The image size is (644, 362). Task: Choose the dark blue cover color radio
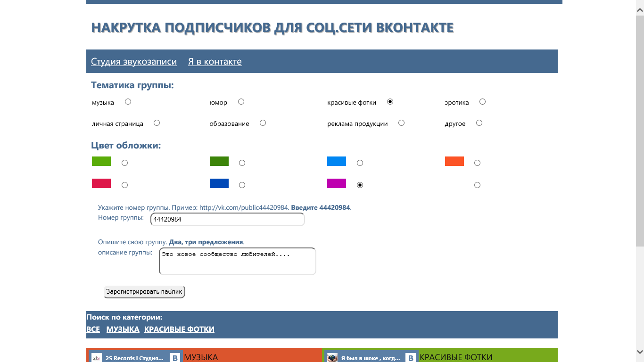click(242, 185)
